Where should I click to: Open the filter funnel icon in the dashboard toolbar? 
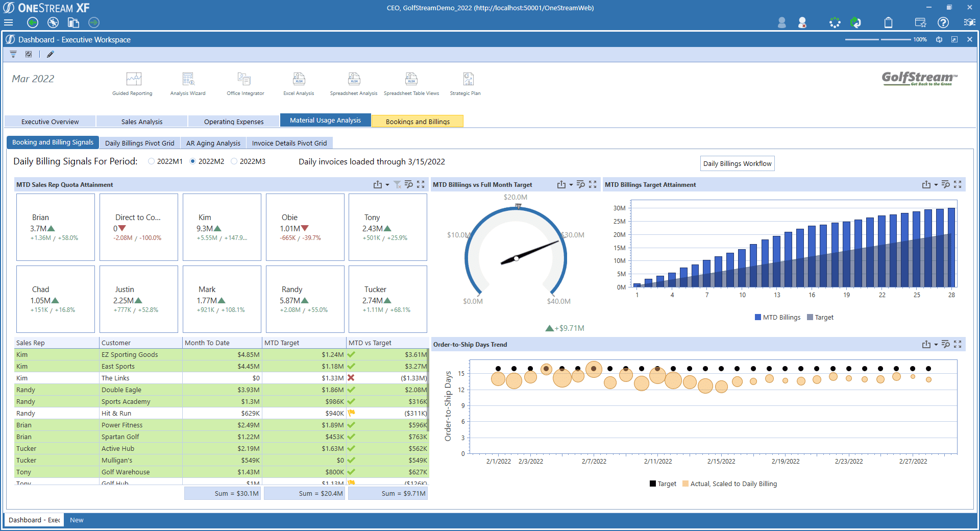point(13,54)
